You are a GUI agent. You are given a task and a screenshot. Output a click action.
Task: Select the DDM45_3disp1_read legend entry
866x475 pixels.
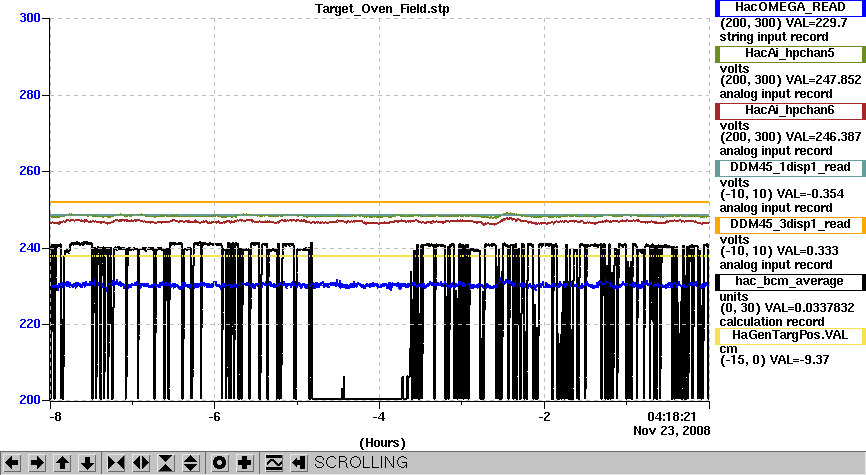pos(790,224)
